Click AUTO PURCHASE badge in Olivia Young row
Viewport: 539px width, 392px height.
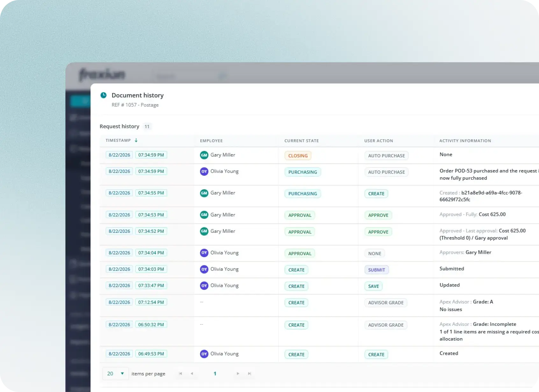[x=386, y=172]
